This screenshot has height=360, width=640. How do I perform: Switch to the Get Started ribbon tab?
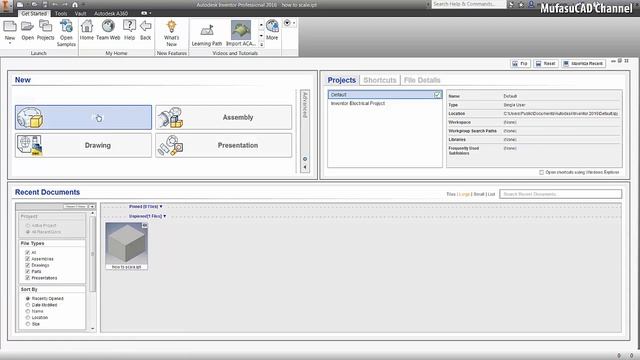click(34, 13)
